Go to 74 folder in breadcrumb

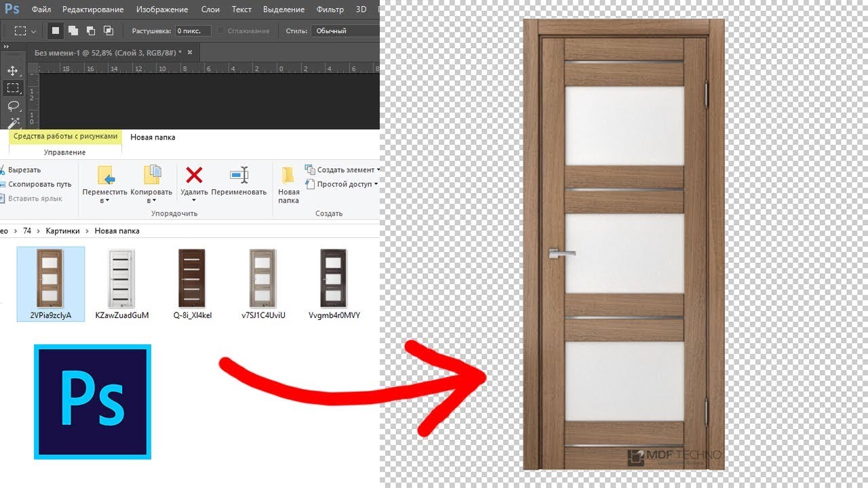(x=27, y=231)
